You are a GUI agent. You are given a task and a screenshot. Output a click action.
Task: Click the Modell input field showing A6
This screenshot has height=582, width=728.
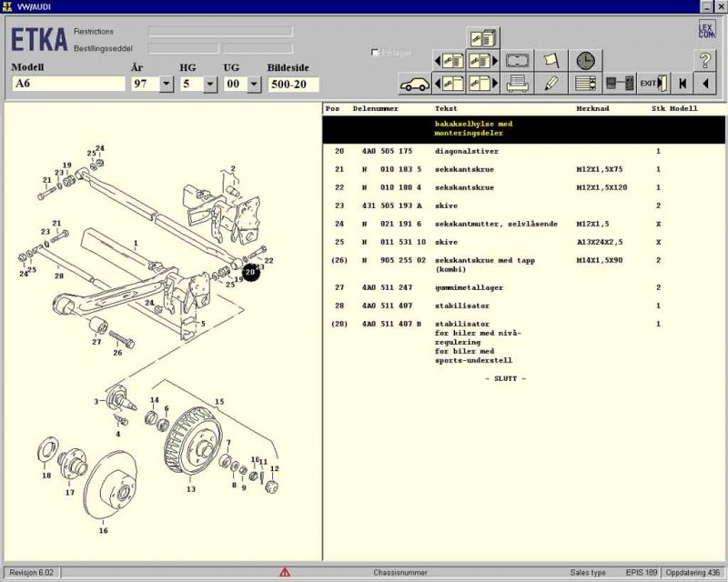point(68,84)
